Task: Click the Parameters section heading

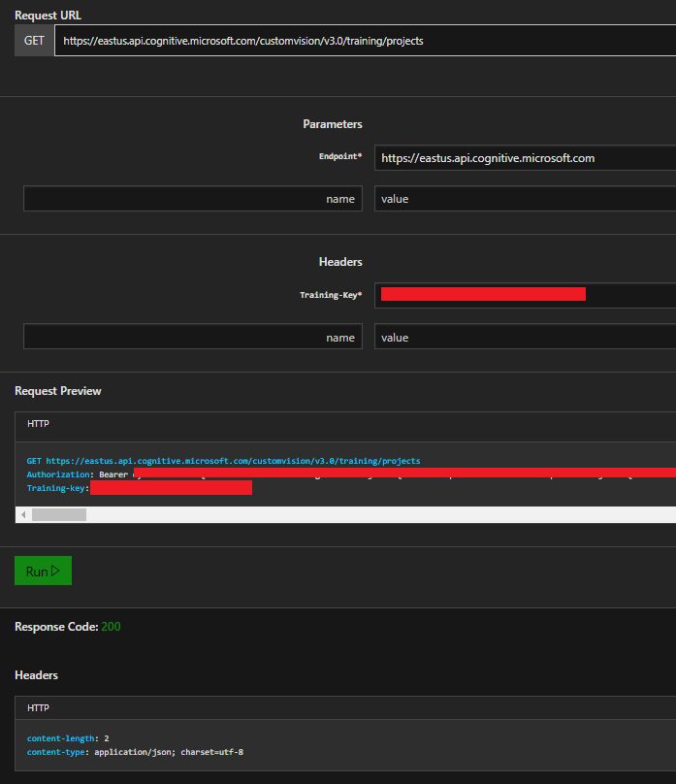Action: coord(333,124)
